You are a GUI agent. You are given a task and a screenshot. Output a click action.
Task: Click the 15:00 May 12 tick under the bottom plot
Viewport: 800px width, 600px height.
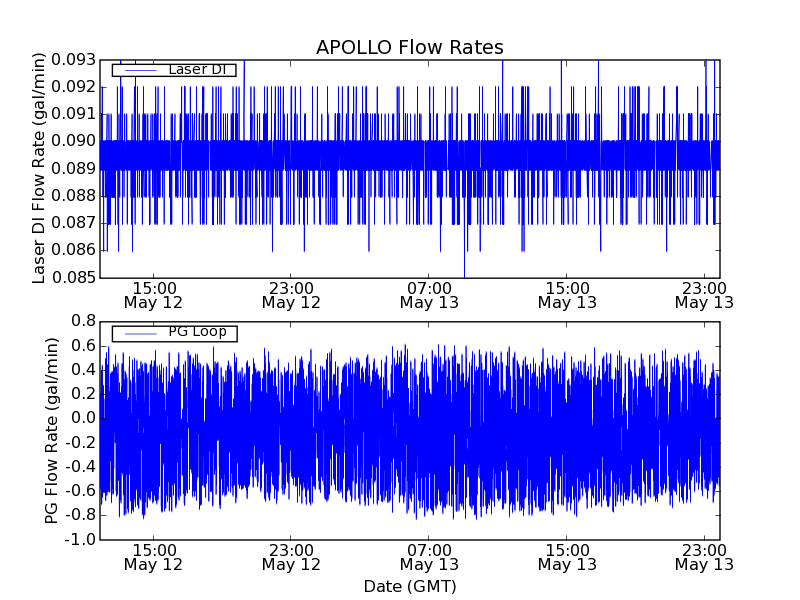153,556
